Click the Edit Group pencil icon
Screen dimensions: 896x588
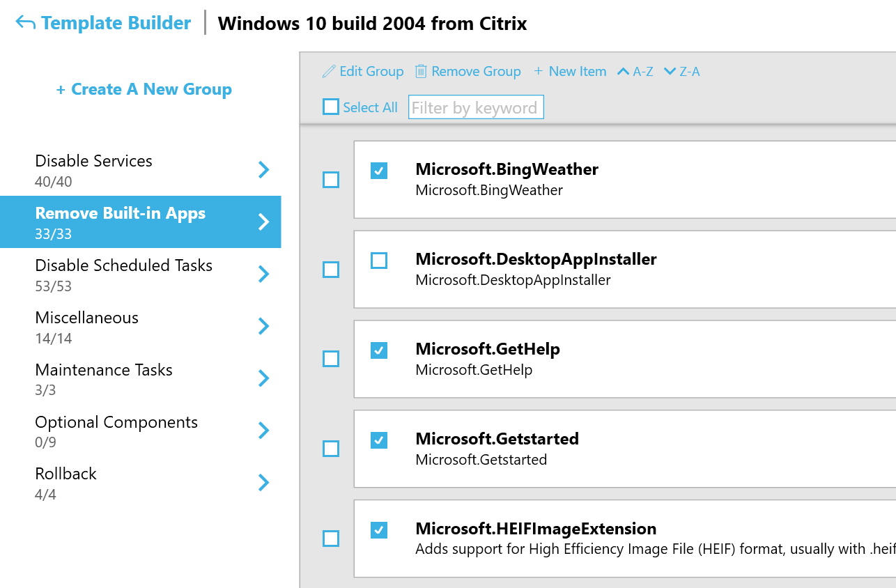329,72
